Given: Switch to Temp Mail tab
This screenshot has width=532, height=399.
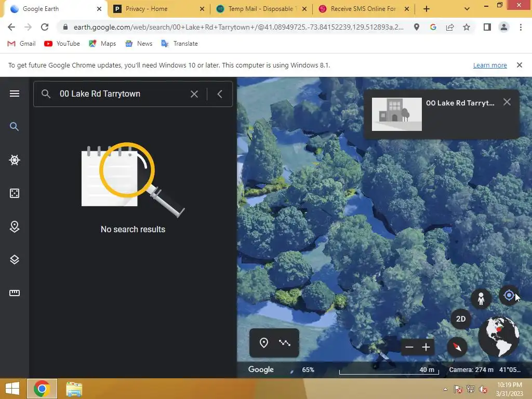Looking at the screenshot, I should (x=261, y=9).
